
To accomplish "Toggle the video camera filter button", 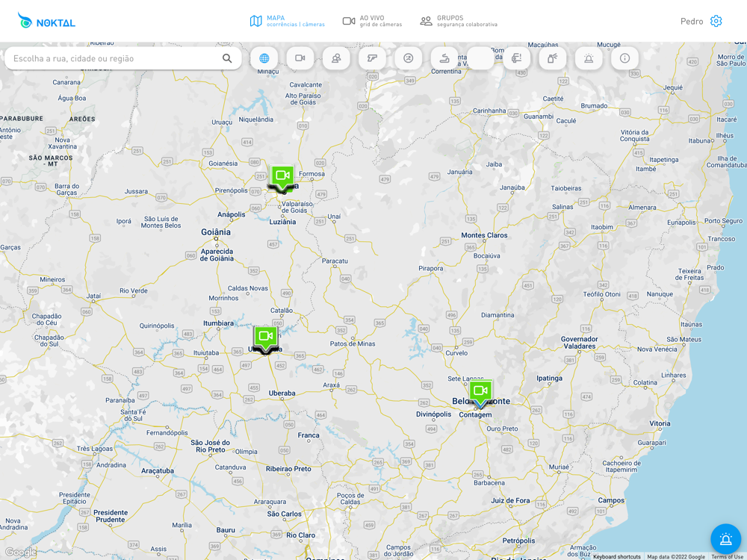I will [300, 58].
